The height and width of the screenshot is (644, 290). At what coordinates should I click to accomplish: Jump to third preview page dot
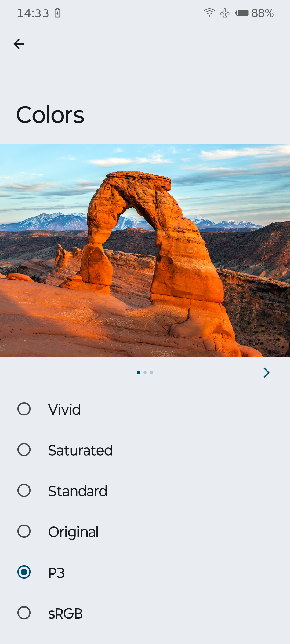(x=151, y=372)
